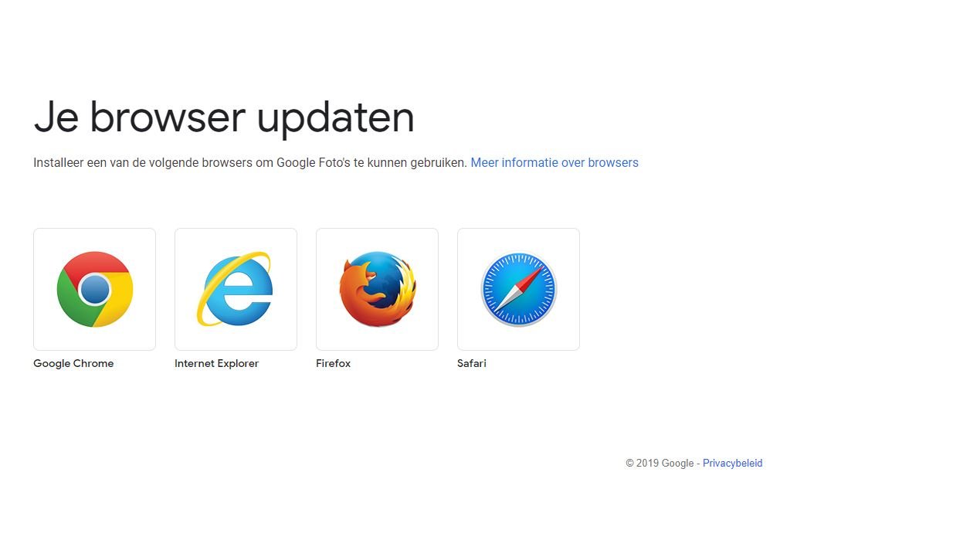Click the sentence starting 'Installeer een van'
980x547 pixels.
coord(250,162)
